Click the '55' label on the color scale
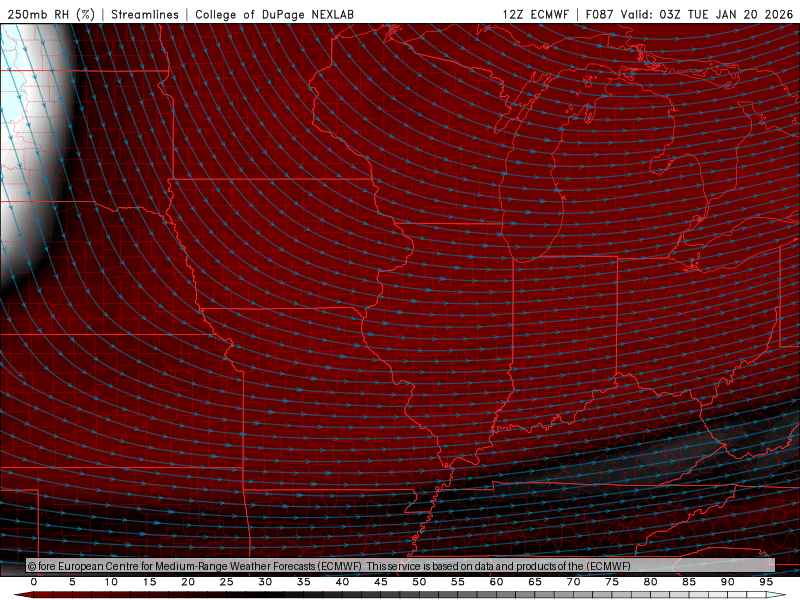 pyautogui.click(x=458, y=582)
